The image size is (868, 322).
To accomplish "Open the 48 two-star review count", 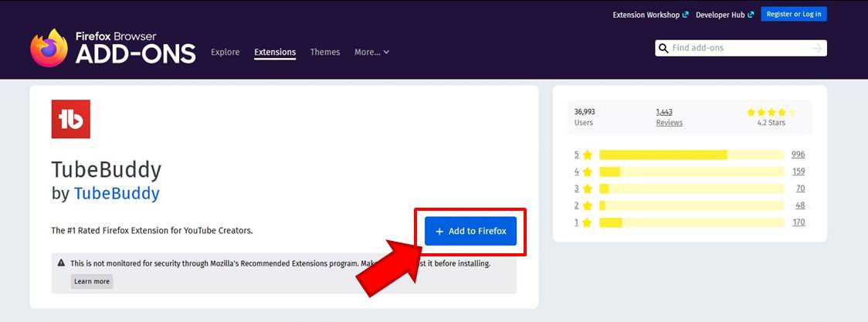I will (x=801, y=205).
